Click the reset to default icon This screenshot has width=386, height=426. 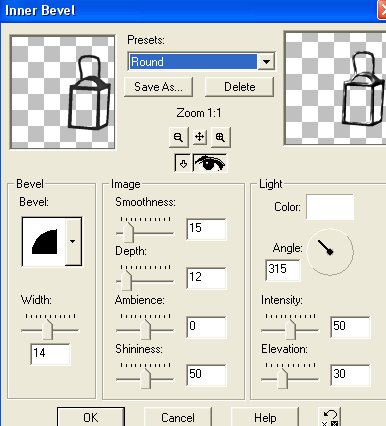330,418
